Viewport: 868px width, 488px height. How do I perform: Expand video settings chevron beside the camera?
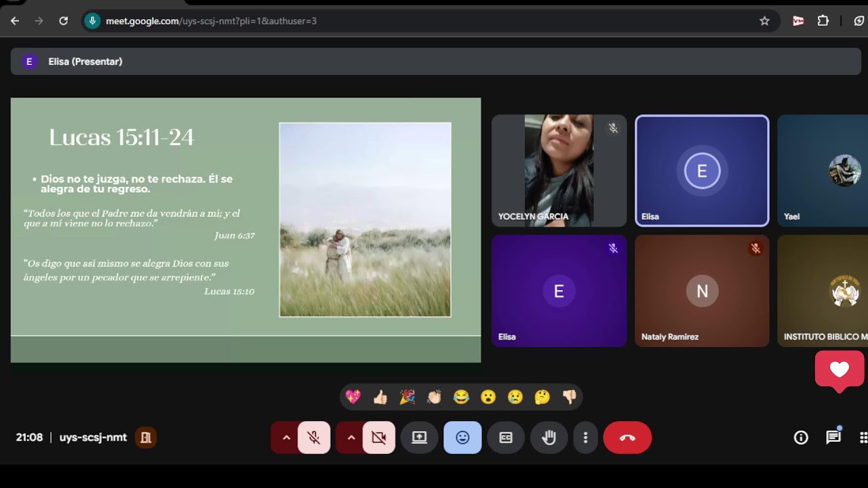[351, 438]
